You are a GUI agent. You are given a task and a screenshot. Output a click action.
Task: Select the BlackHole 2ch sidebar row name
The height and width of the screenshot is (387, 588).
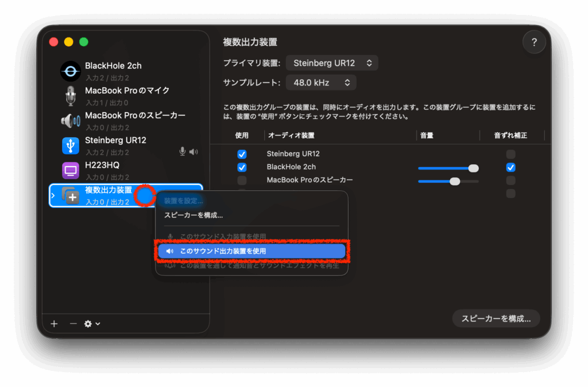(x=113, y=65)
